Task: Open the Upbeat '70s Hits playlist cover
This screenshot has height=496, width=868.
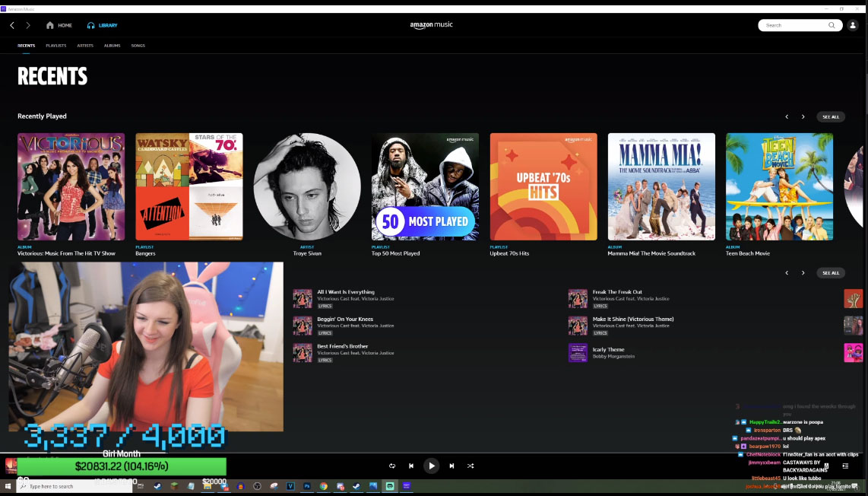Action: (543, 187)
